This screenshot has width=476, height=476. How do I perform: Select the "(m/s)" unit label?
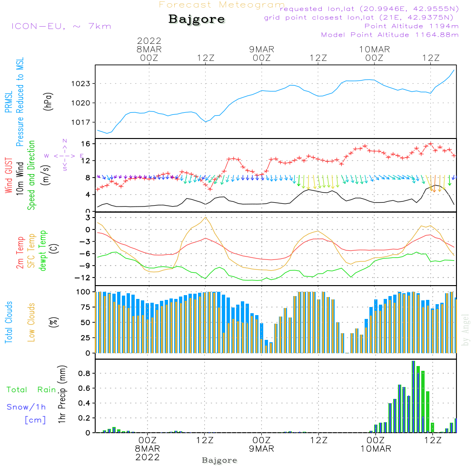click(x=46, y=175)
